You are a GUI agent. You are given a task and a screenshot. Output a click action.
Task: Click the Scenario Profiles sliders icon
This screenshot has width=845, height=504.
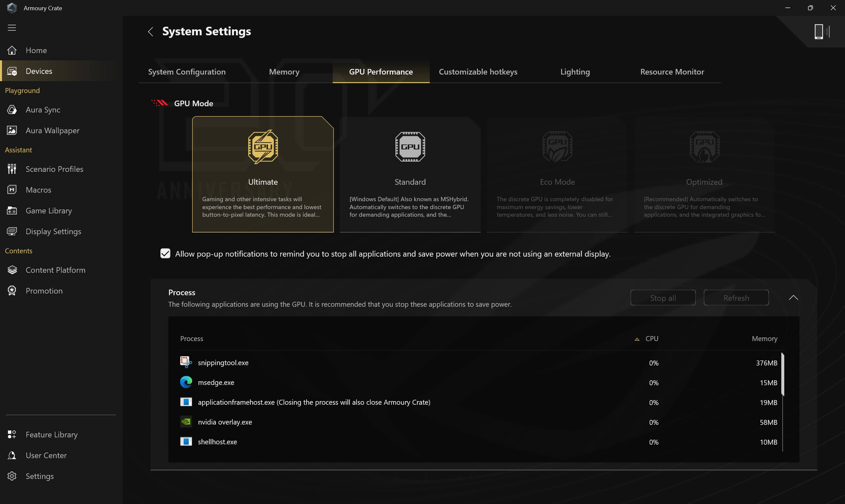click(x=12, y=169)
